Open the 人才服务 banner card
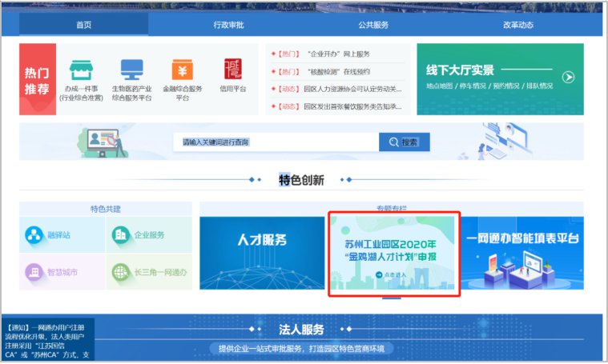 click(262, 253)
